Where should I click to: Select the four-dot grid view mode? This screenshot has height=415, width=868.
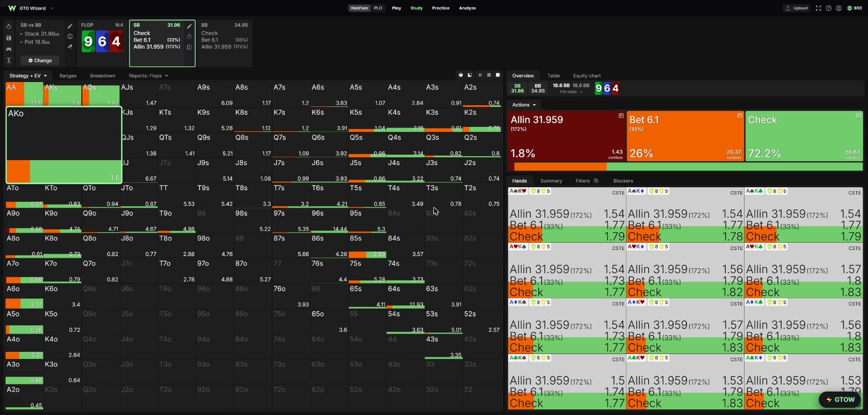coord(480,75)
